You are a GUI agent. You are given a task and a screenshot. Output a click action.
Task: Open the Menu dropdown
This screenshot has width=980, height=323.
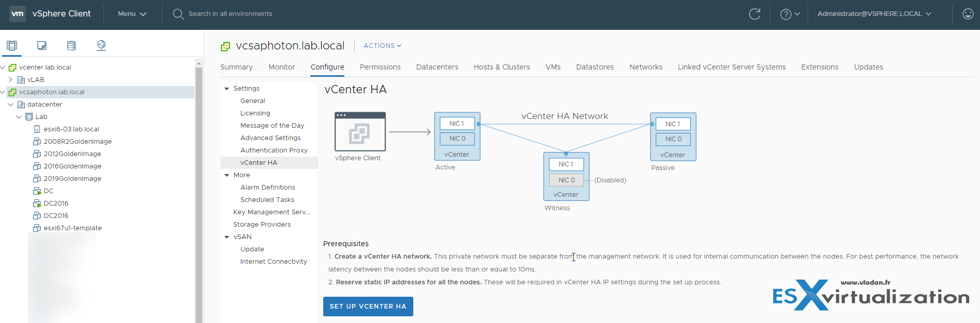[x=132, y=14]
